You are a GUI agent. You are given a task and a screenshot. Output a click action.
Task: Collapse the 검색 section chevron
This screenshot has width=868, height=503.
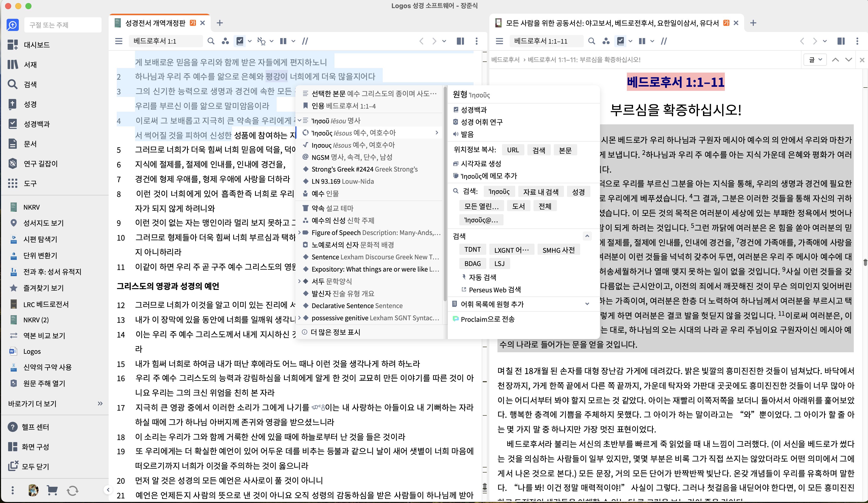click(587, 236)
